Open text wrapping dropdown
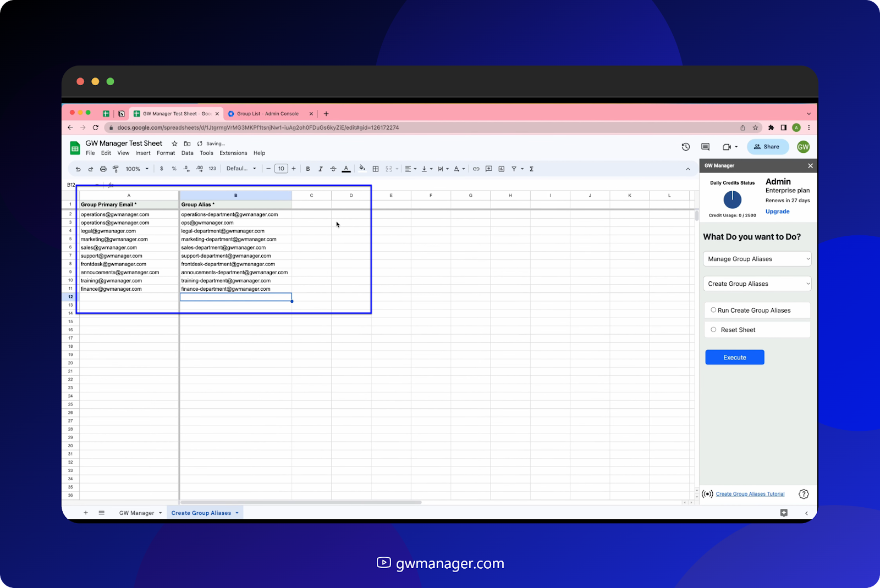This screenshot has height=588, width=880. coord(443,169)
